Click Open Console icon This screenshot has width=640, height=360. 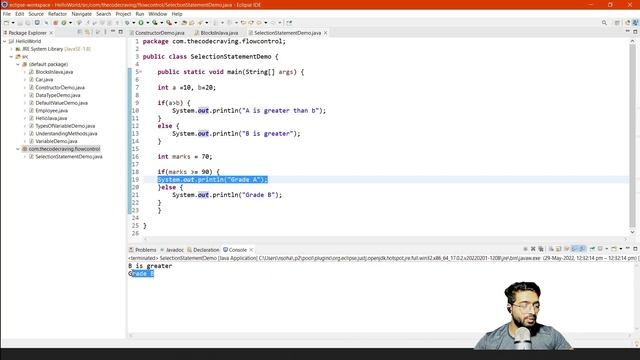tap(614, 249)
